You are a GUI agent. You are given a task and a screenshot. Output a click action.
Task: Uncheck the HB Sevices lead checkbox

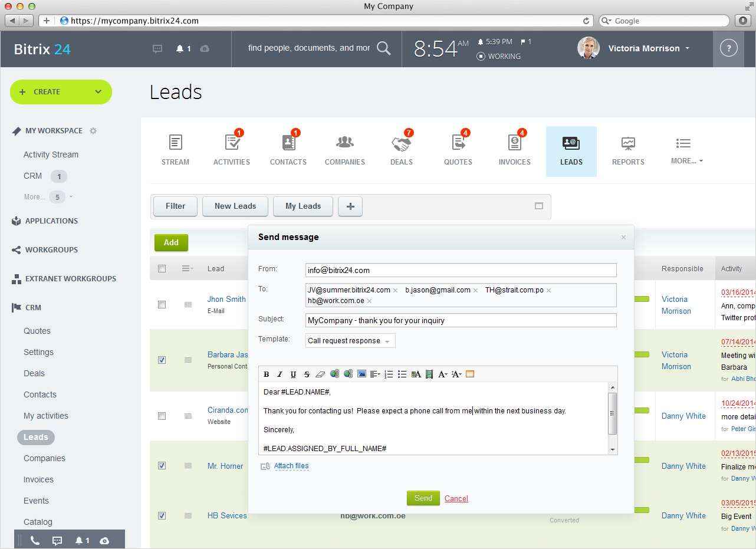162,515
